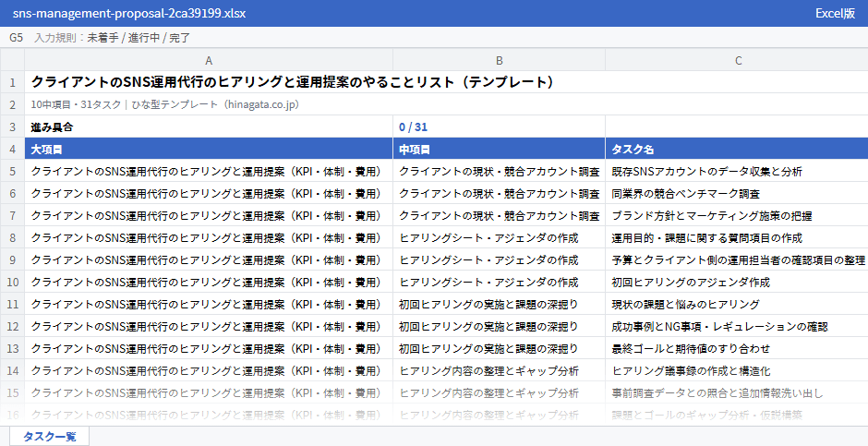This screenshot has height=446, width=868.
Task: Select cell 同業界の競合ベンチマーク調査
Action: click(x=737, y=193)
